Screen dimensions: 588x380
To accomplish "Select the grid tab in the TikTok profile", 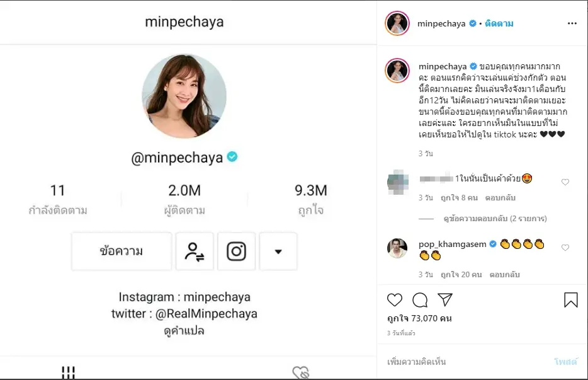I will point(69,372).
